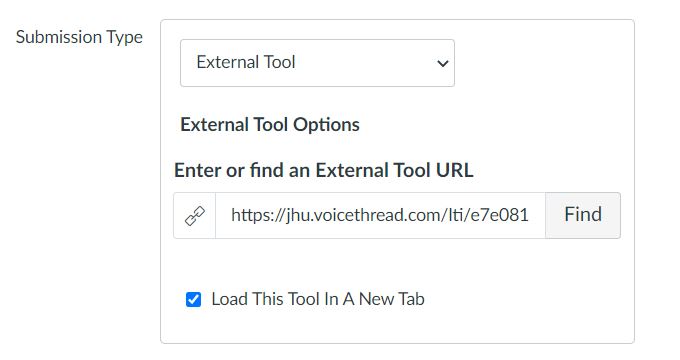Screen dimensions: 680x360
Task: Click the word 'Tab' in the checkbox label
Action: (411, 299)
